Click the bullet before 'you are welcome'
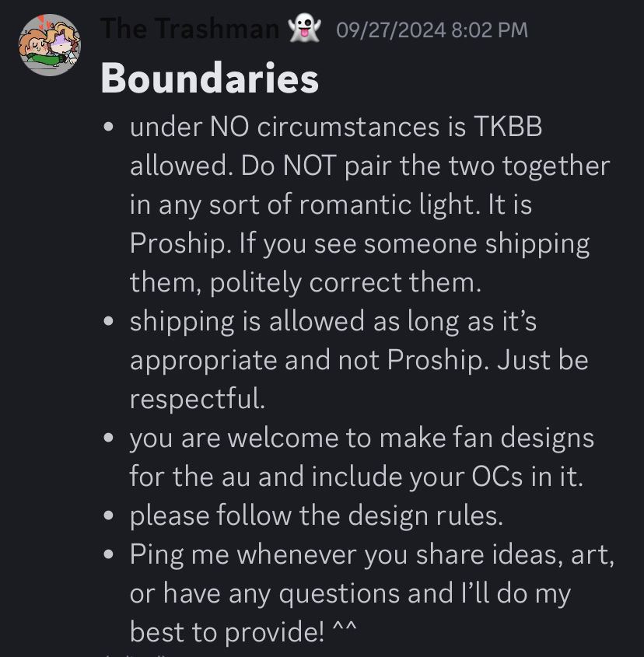 point(109,438)
